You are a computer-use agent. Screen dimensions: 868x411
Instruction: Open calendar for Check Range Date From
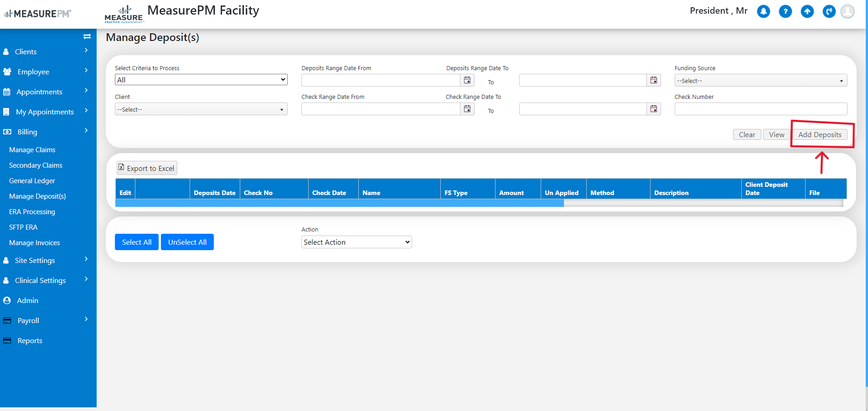(467, 109)
